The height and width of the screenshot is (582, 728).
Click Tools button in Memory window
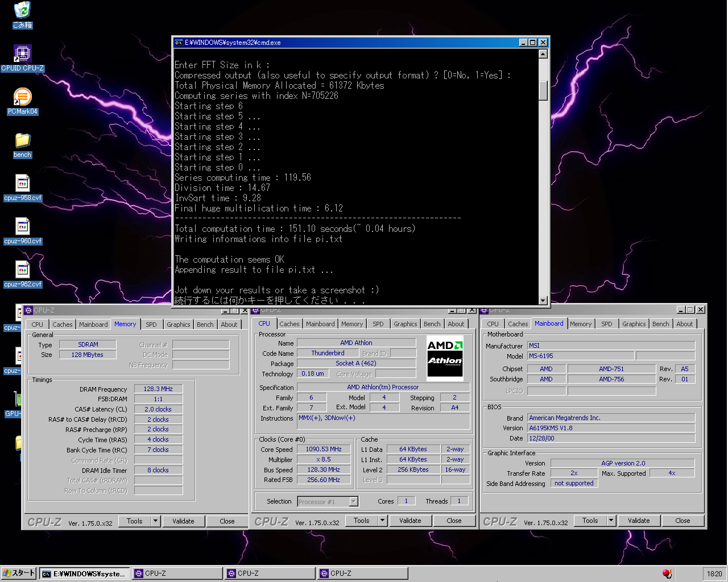tap(135, 521)
